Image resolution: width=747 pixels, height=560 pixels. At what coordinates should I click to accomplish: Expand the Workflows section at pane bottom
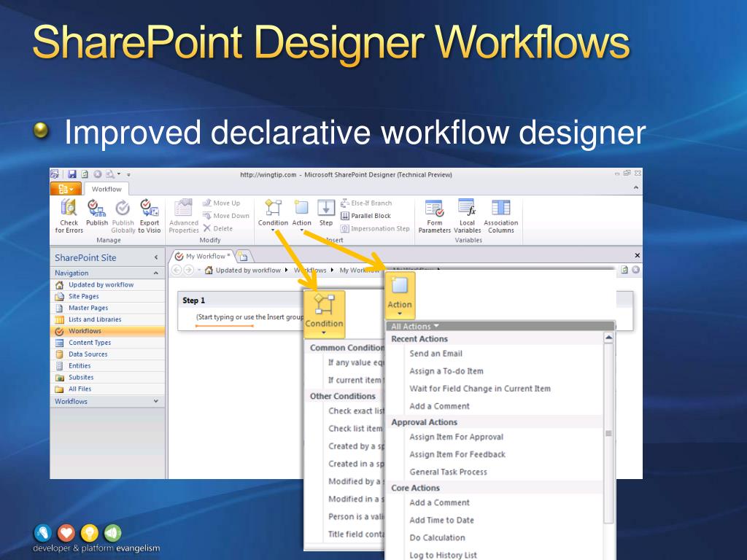[156, 402]
